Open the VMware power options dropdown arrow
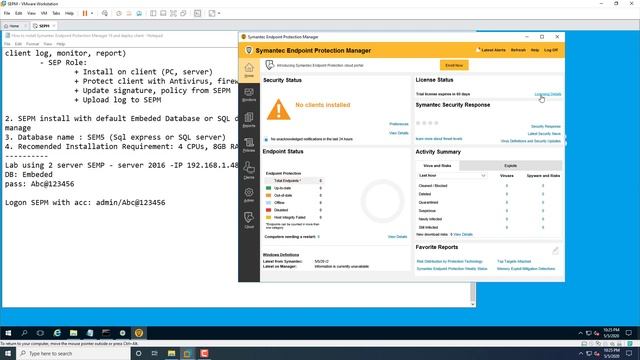 point(92,13)
